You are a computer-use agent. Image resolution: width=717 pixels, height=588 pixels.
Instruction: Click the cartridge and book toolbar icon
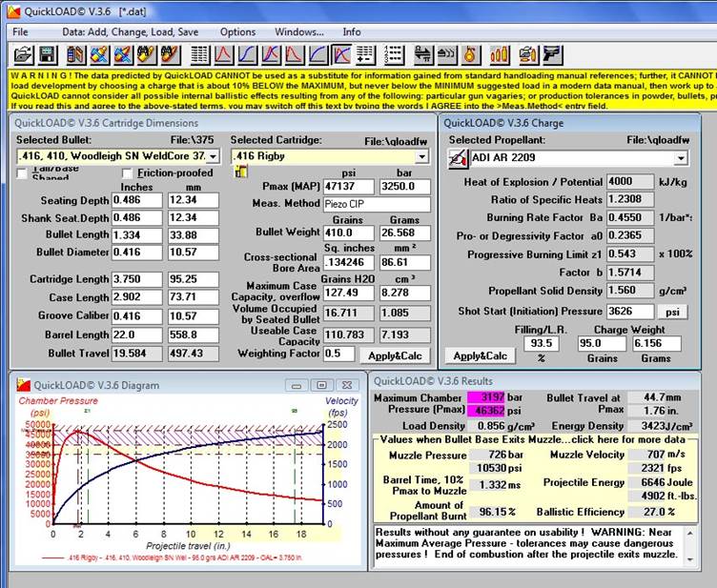pyautogui.click(x=76, y=55)
